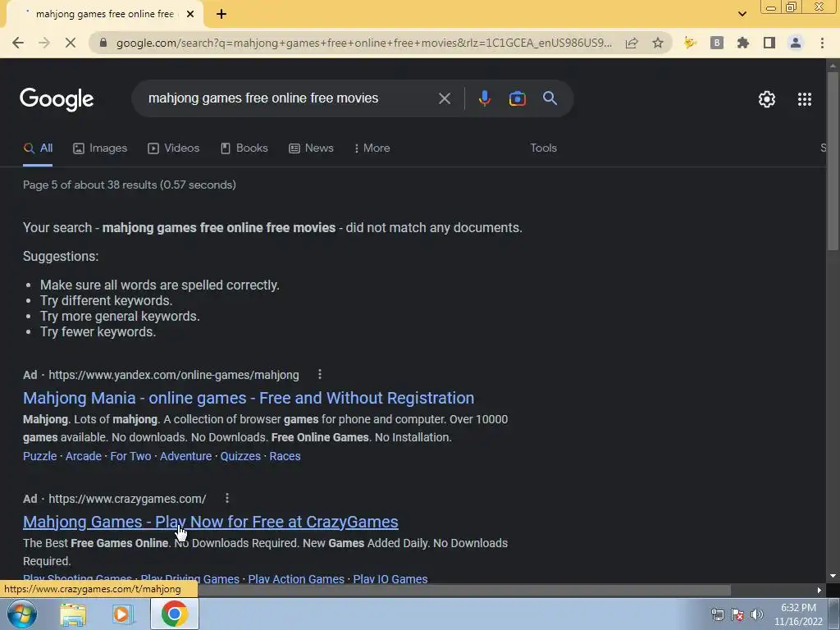View site information lock icon

tap(103, 43)
